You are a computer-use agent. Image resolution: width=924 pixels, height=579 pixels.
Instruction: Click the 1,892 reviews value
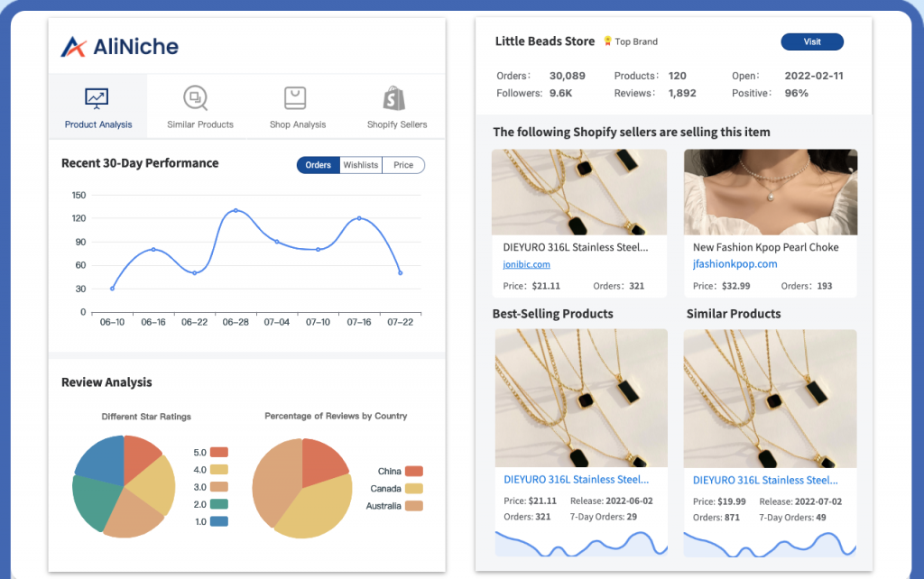[x=682, y=93]
